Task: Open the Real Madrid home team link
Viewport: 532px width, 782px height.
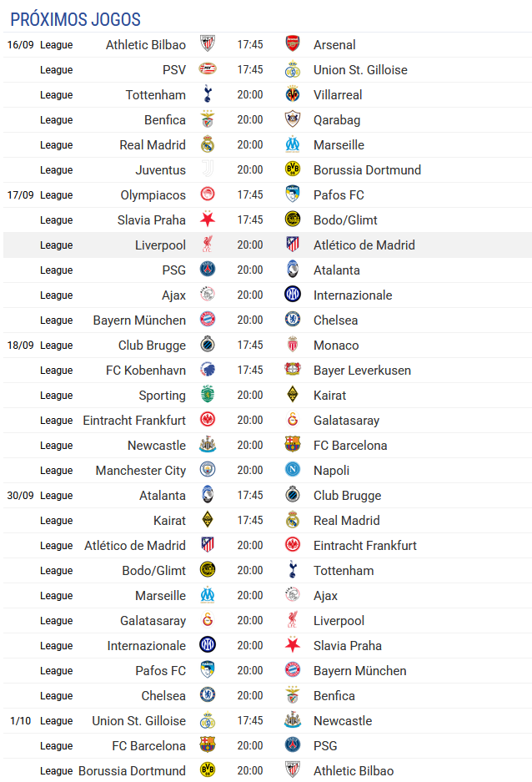Action: 153,145
